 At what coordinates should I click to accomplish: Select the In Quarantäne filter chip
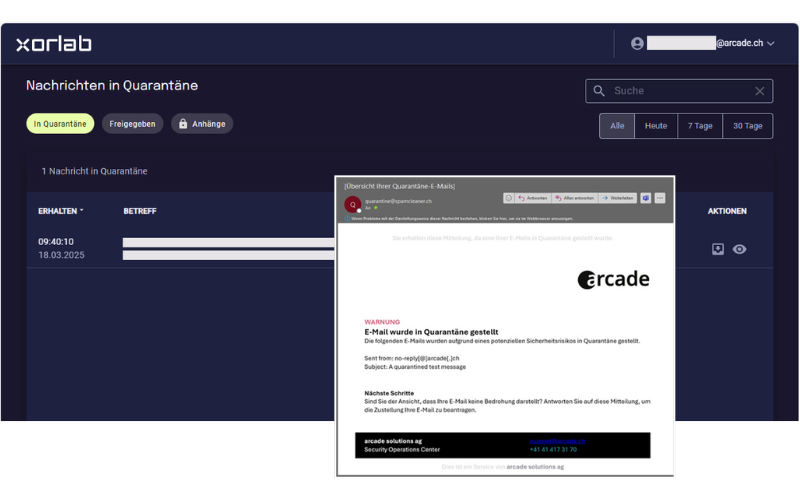60,124
